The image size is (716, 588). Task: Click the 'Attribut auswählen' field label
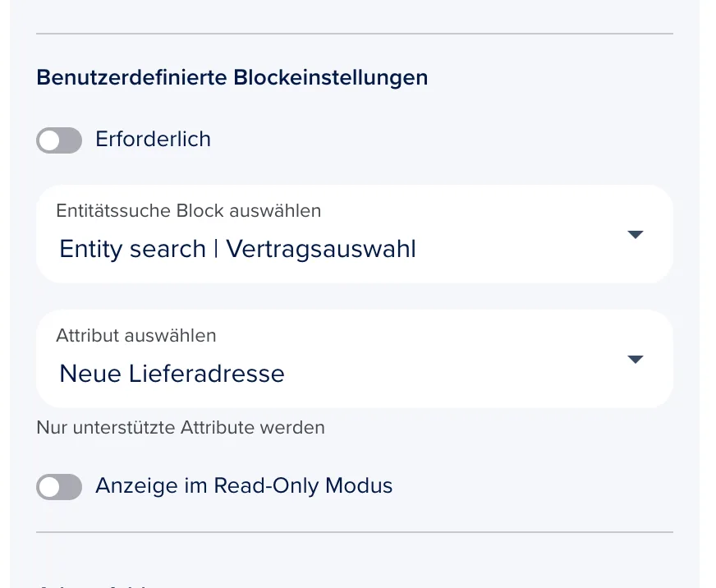(136, 335)
